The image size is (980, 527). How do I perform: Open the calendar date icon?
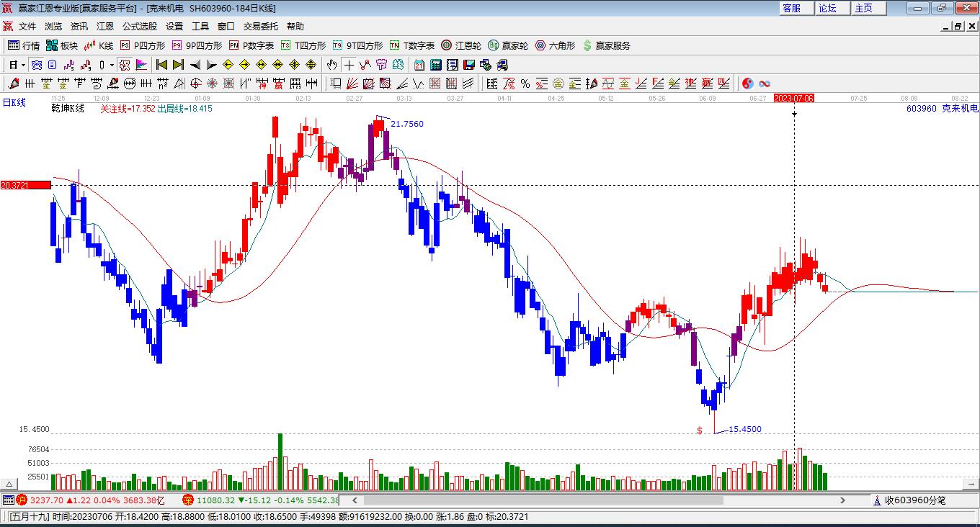click(419, 65)
